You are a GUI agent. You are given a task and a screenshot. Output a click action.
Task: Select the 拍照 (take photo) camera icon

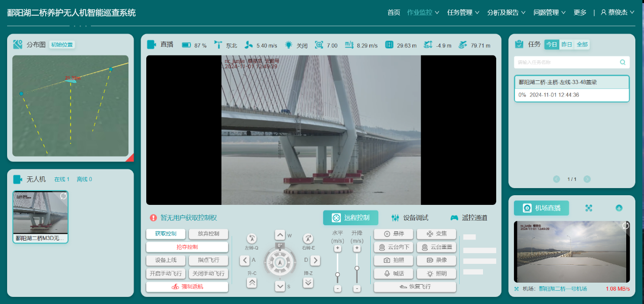tap(388, 260)
